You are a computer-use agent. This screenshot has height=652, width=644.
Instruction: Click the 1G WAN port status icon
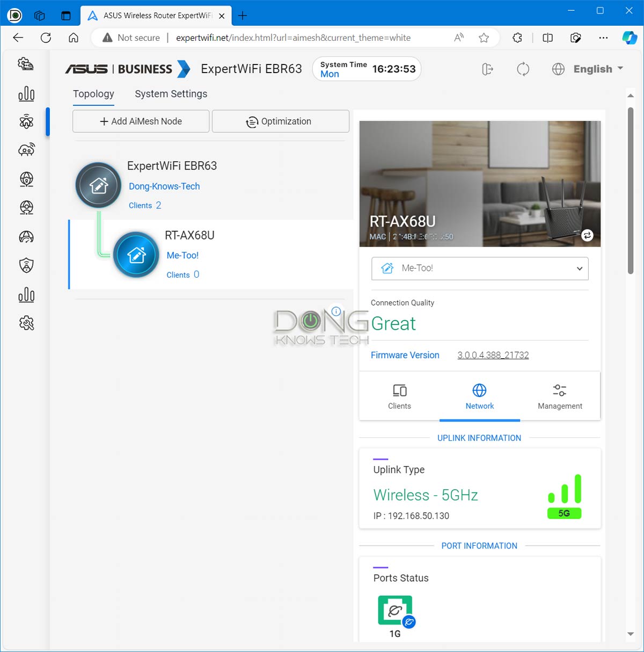point(395,611)
